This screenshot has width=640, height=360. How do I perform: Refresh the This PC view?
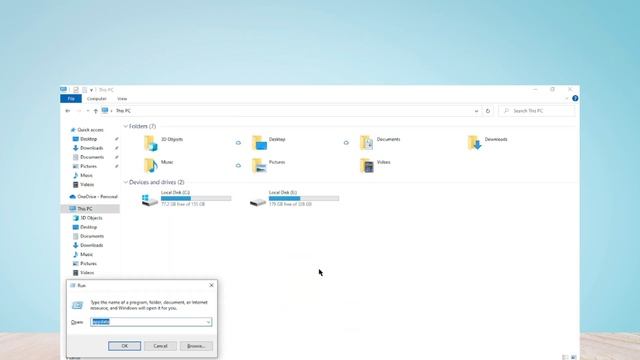click(x=487, y=111)
